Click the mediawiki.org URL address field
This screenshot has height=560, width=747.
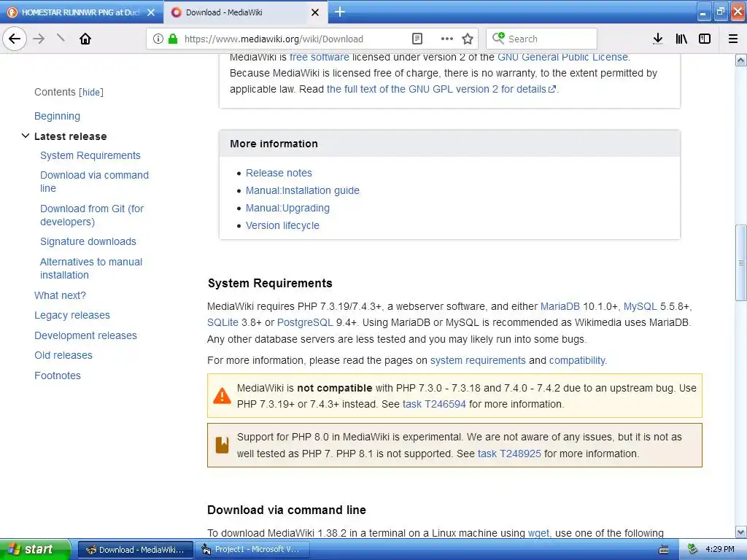click(x=274, y=39)
